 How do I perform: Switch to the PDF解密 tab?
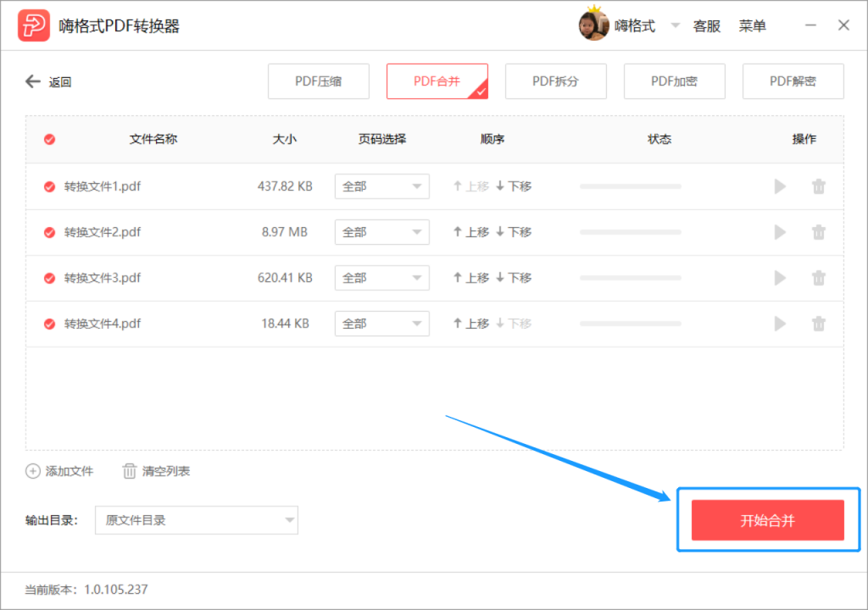coord(793,81)
